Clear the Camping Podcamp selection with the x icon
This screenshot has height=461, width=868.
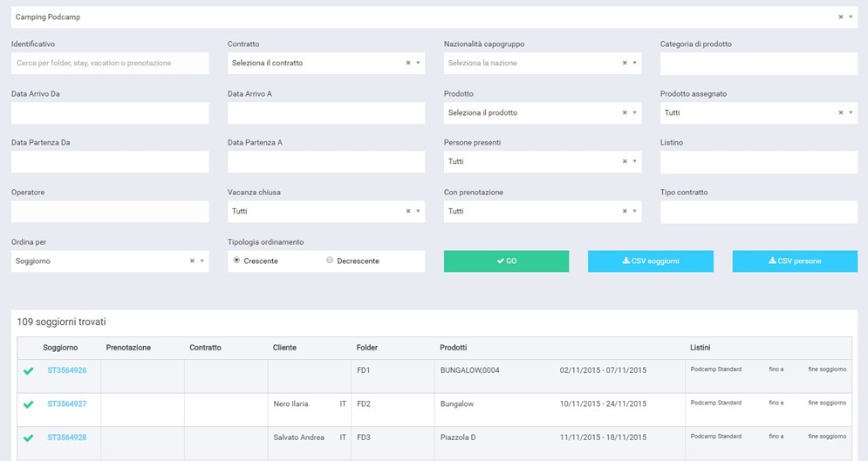tap(840, 17)
